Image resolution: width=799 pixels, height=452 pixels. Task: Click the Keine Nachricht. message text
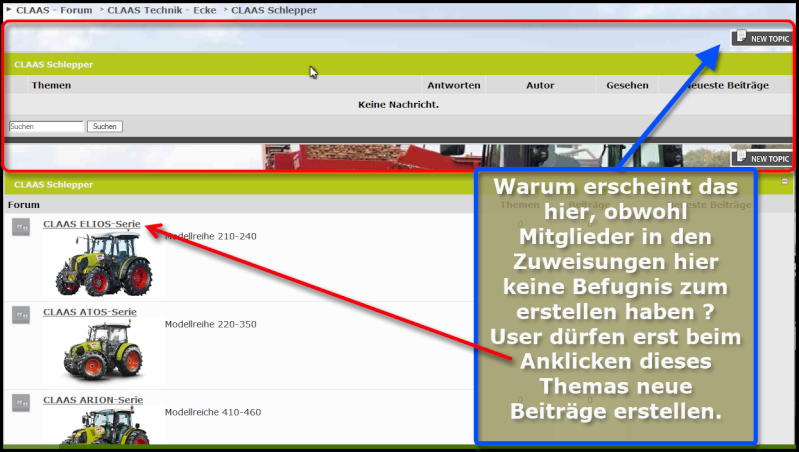coord(398,104)
